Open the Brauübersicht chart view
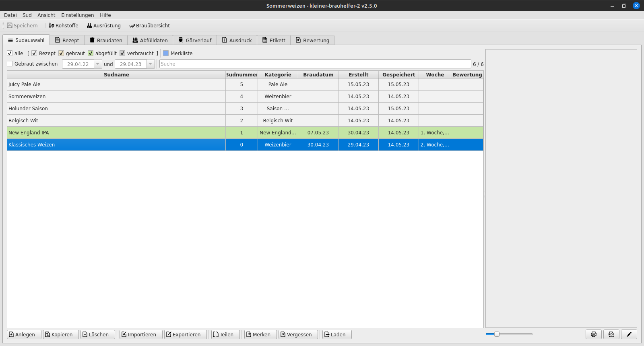The height and width of the screenshot is (346, 644). [x=149, y=25]
